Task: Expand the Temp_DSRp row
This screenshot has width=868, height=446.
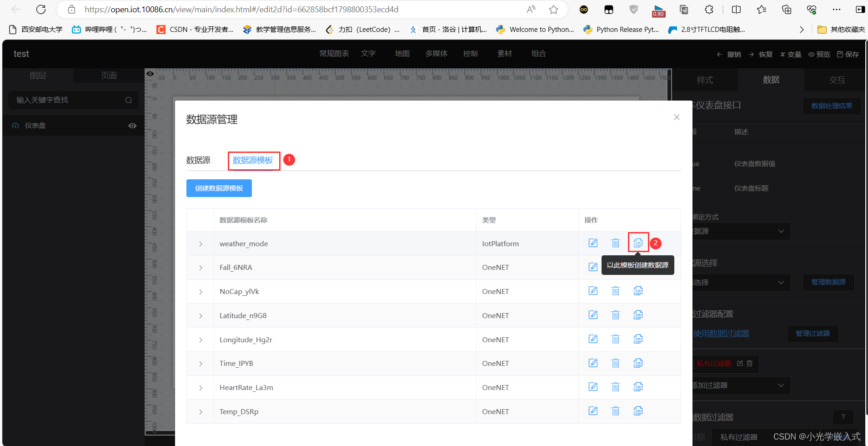Action: (x=201, y=412)
